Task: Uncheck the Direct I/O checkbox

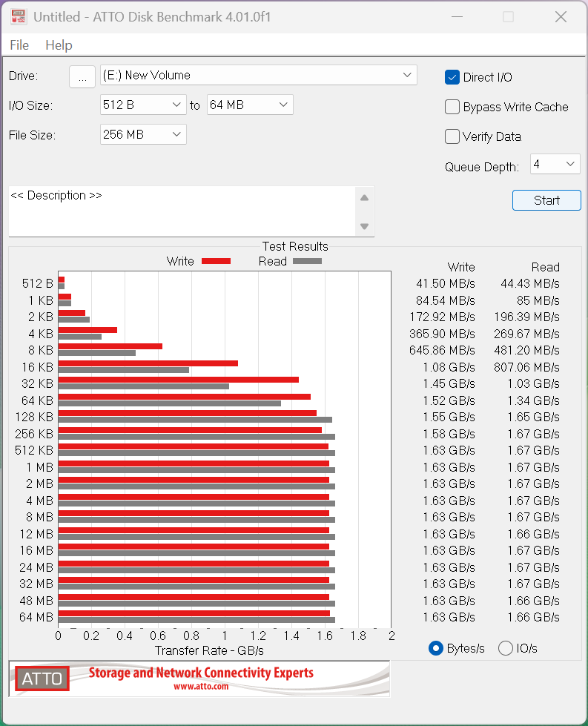Action: click(x=452, y=77)
